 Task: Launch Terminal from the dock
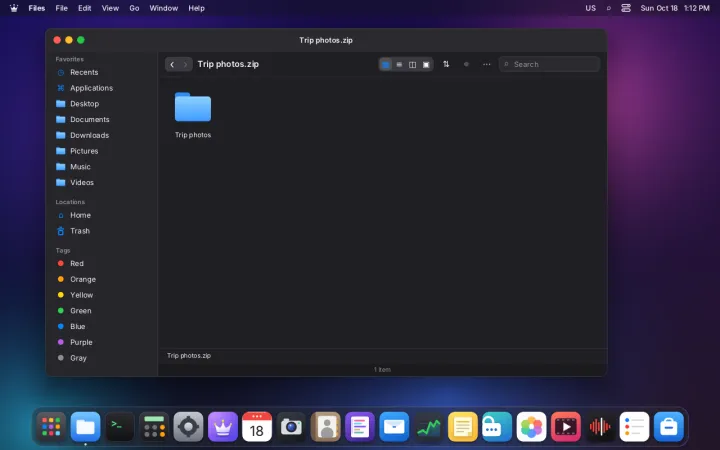pyautogui.click(x=120, y=427)
